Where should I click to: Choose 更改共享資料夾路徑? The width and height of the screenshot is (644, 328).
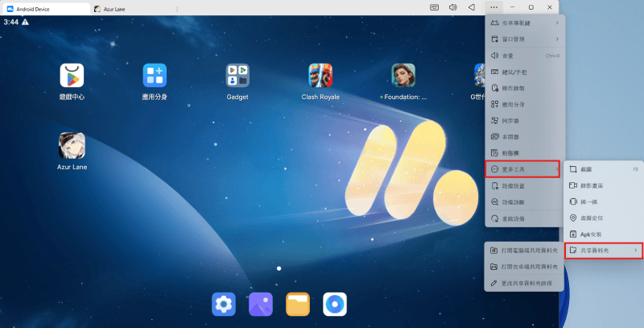524,283
